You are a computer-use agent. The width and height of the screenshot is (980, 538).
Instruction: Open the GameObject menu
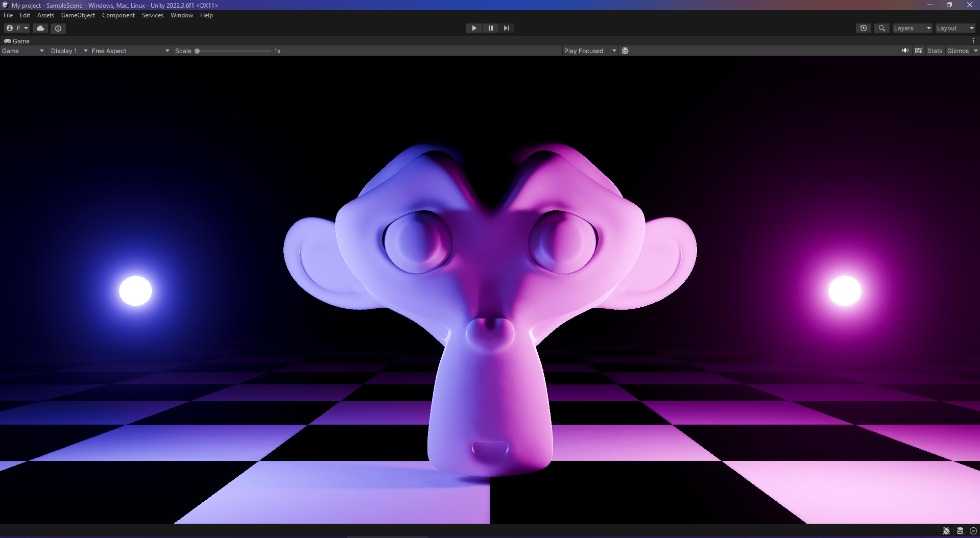click(78, 15)
